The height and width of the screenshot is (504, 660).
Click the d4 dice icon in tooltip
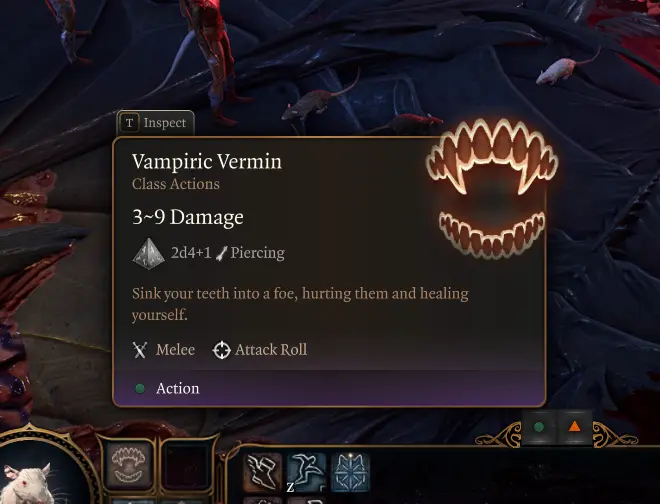point(148,253)
